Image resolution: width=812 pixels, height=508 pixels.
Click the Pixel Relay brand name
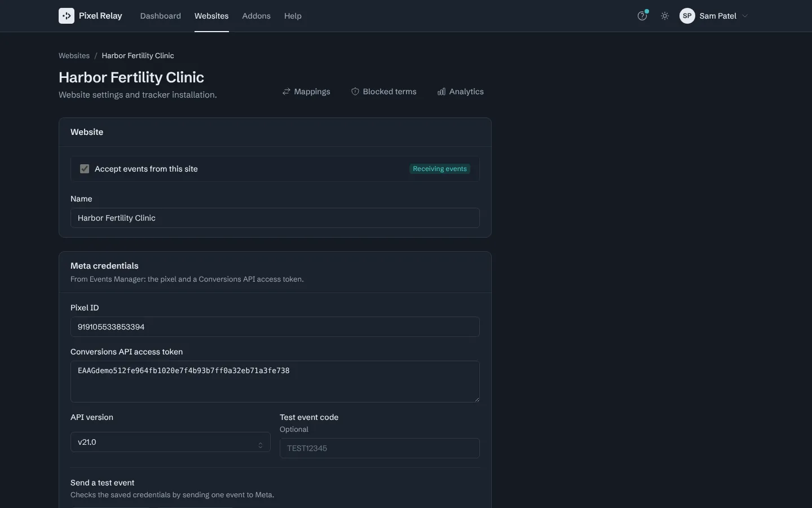tap(100, 16)
